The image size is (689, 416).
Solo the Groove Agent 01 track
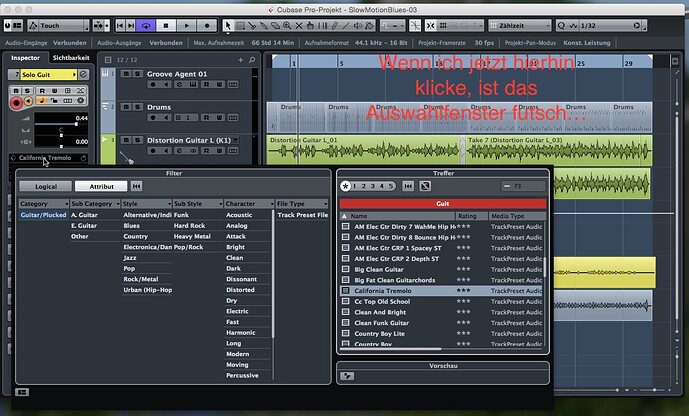pos(138,74)
